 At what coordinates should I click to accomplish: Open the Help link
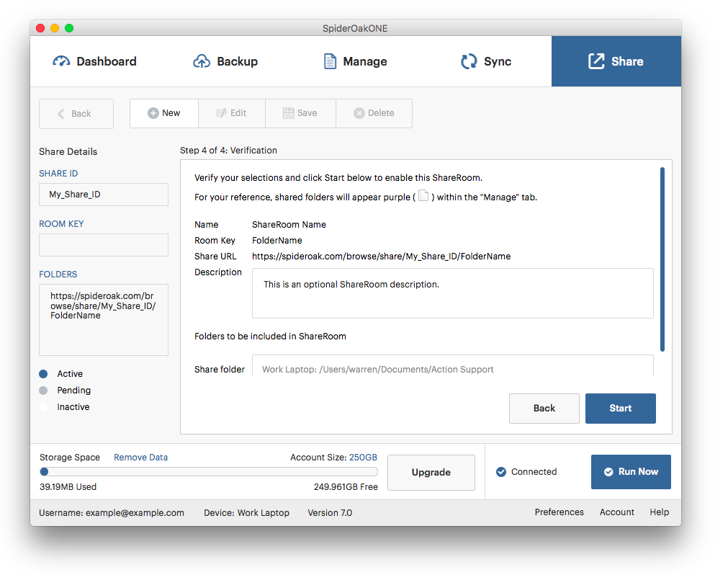[660, 512]
